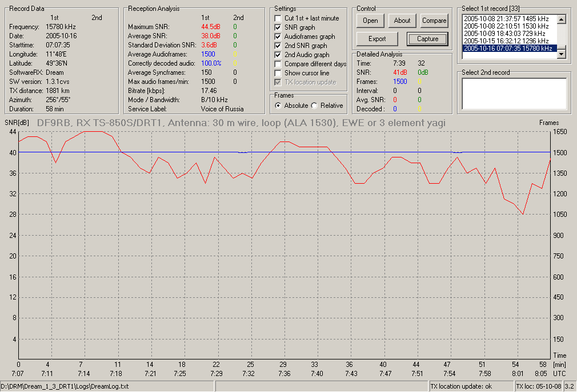Select the Relative frames radio button

(x=314, y=106)
